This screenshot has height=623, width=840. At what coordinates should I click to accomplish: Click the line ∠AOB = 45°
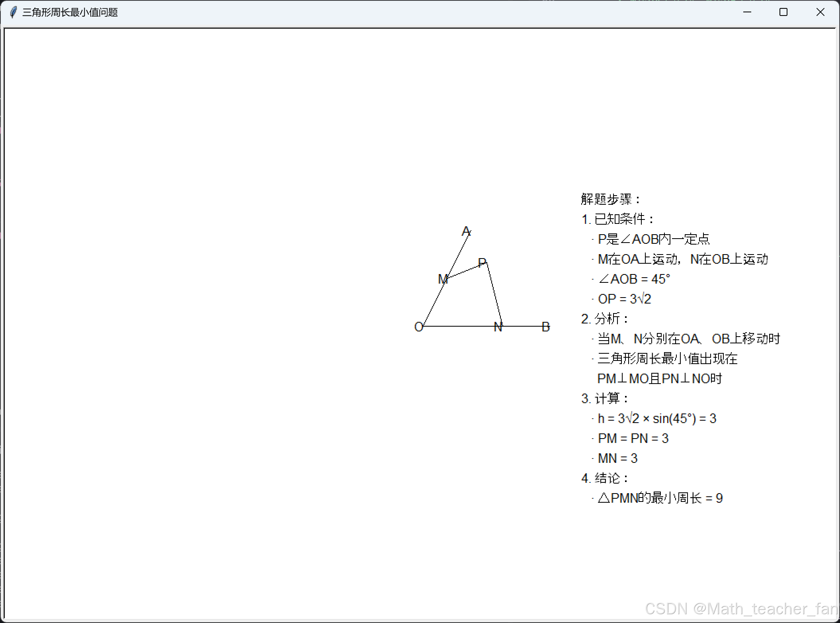pos(634,279)
